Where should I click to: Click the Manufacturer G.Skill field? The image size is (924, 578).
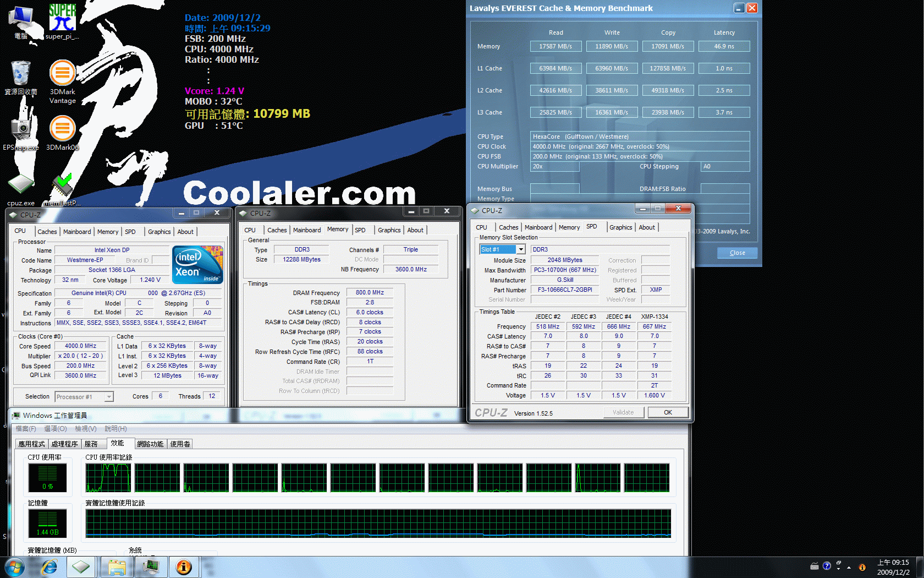click(565, 280)
